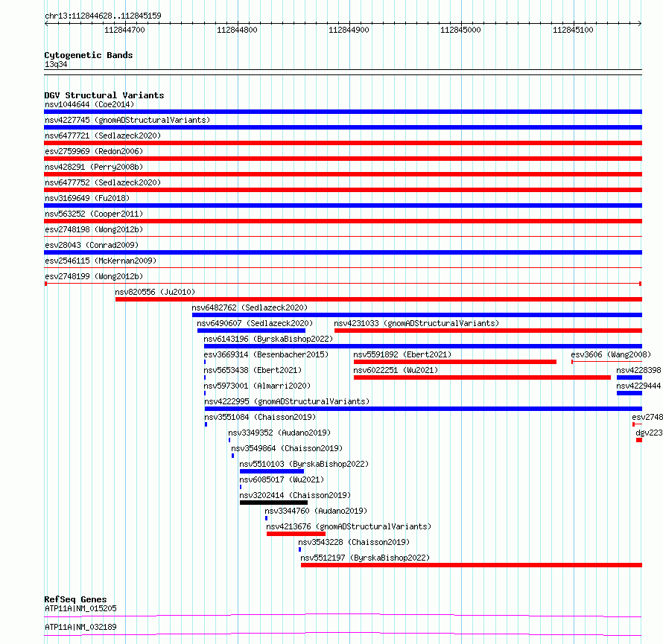Click the 112845000 ruler position
The image size is (663, 644).
(x=461, y=30)
